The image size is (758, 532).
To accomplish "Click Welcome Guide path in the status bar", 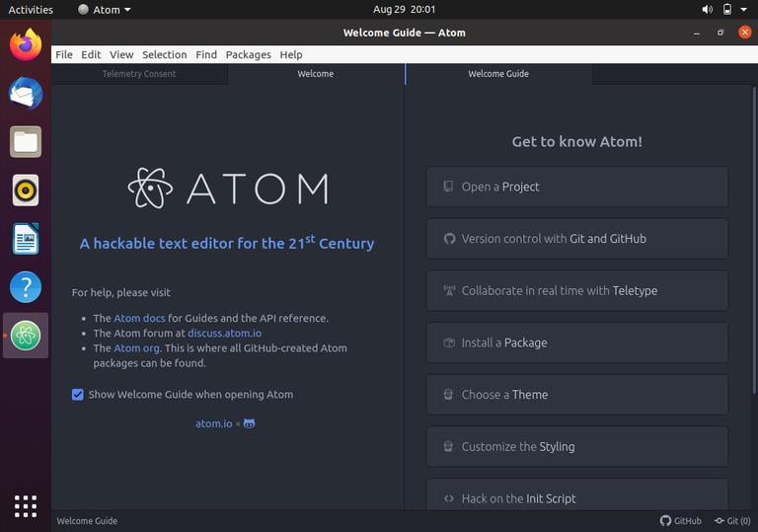I will point(87,521).
